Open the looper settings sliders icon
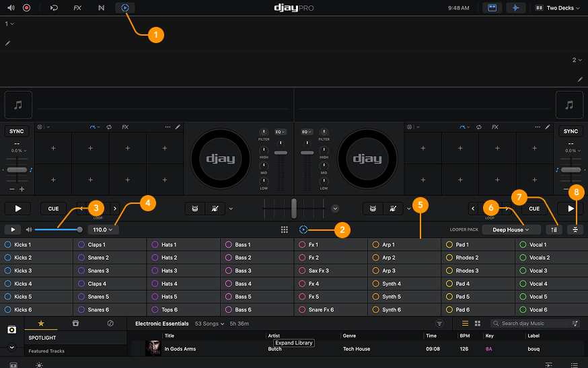The image size is (588, 368). (x=575, y=229)
